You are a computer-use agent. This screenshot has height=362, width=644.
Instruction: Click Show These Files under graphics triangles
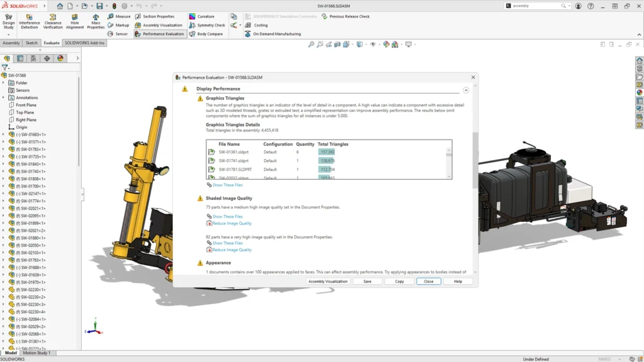227,185
